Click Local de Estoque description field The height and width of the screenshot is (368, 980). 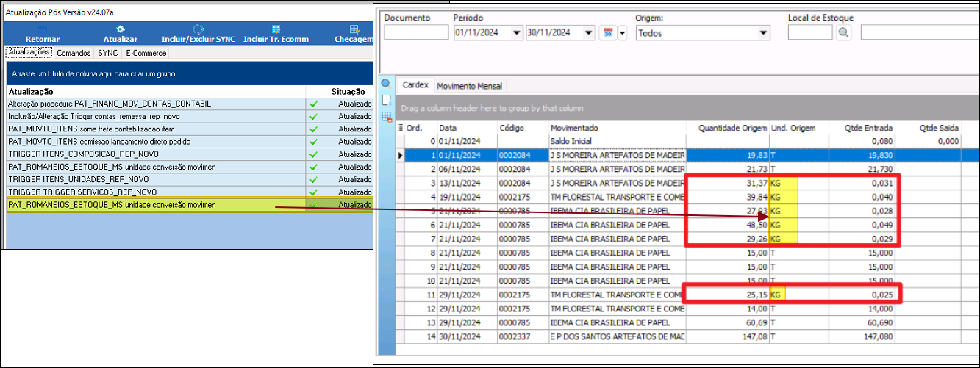click(x=920, y=32)
